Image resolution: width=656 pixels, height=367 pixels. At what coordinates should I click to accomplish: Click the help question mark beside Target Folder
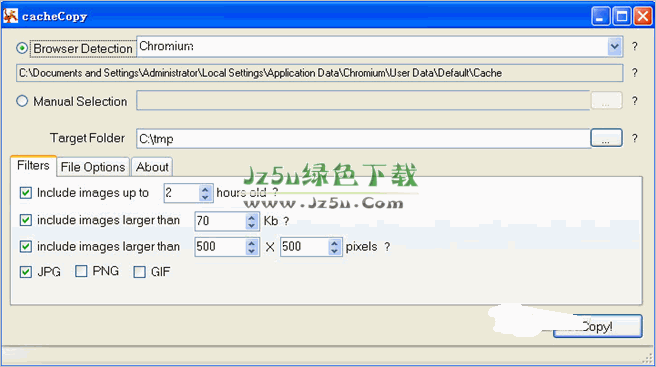pos(635,139)
